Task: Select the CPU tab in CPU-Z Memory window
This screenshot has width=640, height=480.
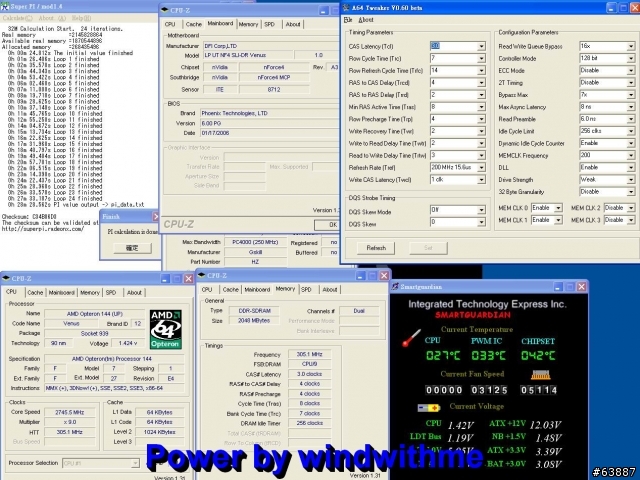Action: pyautogui.click(x=207, y=289)
